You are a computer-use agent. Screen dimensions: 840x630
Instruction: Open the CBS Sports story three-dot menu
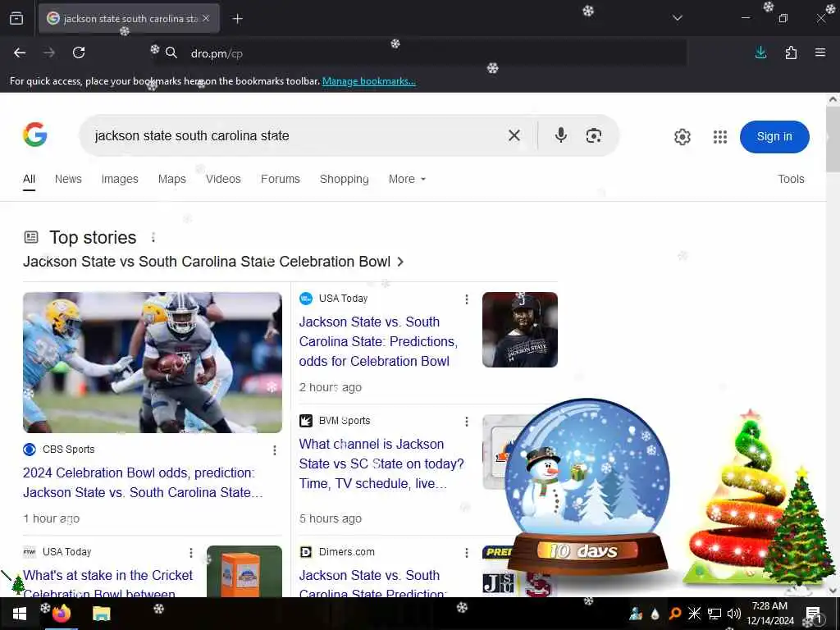[275, 450]
